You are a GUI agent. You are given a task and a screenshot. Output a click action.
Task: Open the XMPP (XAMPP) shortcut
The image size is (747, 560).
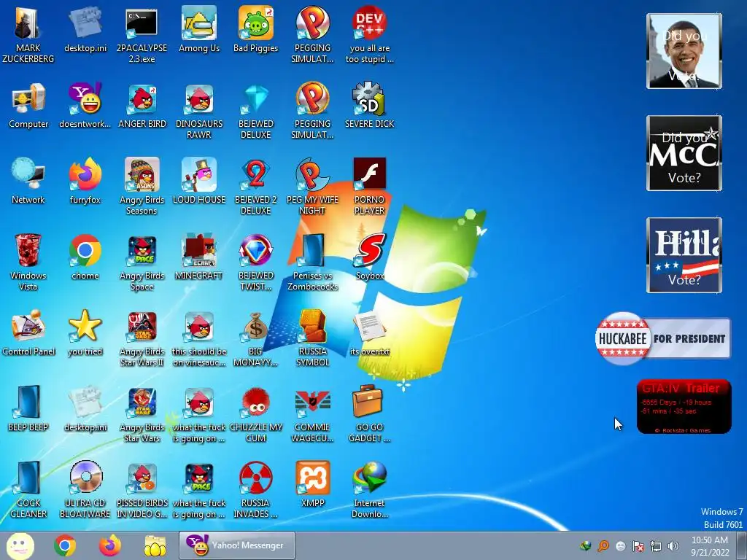tap(312, 484)
